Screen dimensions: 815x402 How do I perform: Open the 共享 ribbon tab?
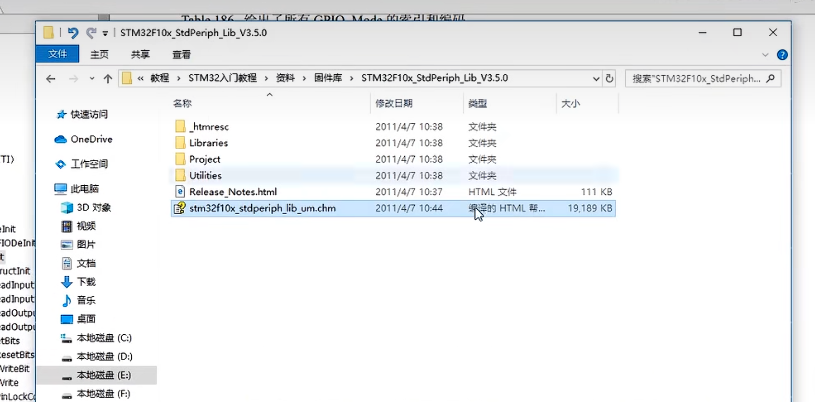[x=140, y=54]
